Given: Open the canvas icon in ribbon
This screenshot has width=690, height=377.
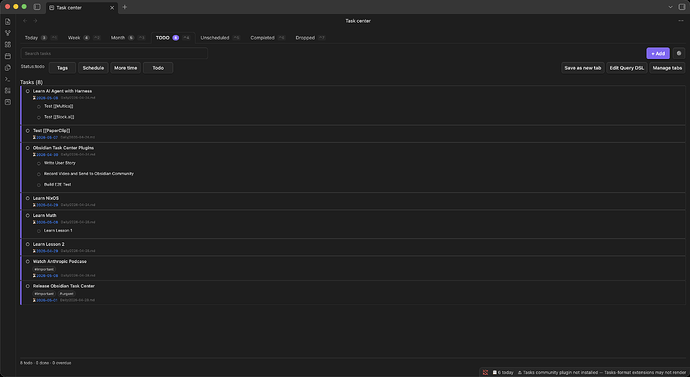Looking at the screenshot, I should tap(7, 44).
